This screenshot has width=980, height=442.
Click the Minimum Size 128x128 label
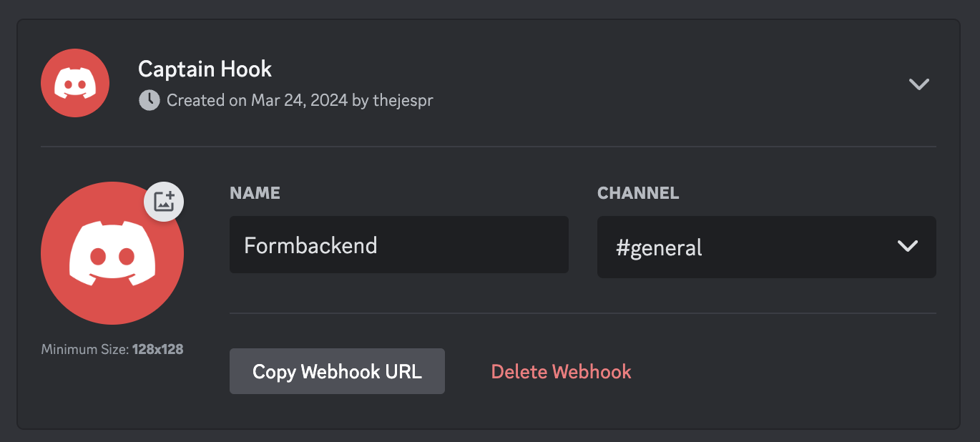click(x=112, y=349)
